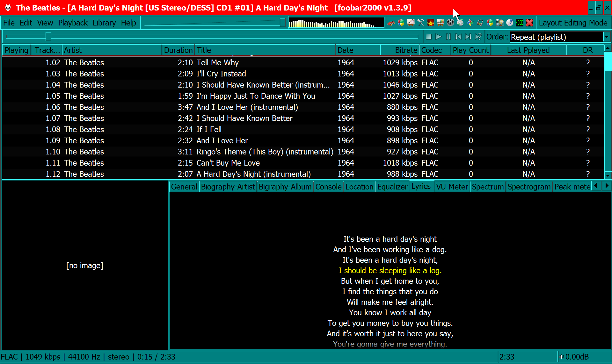Open the Help menu
The image size is (612, 364).
(128, 23)
